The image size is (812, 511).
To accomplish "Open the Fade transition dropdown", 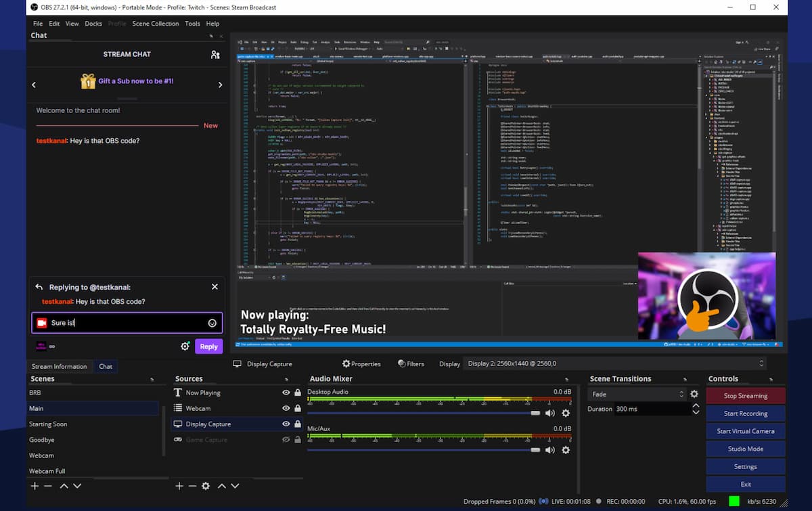I will (x=637, y=394).
